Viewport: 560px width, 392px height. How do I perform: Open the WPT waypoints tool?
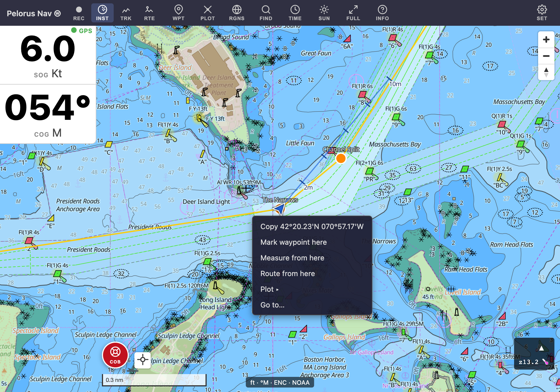[178, 13]
